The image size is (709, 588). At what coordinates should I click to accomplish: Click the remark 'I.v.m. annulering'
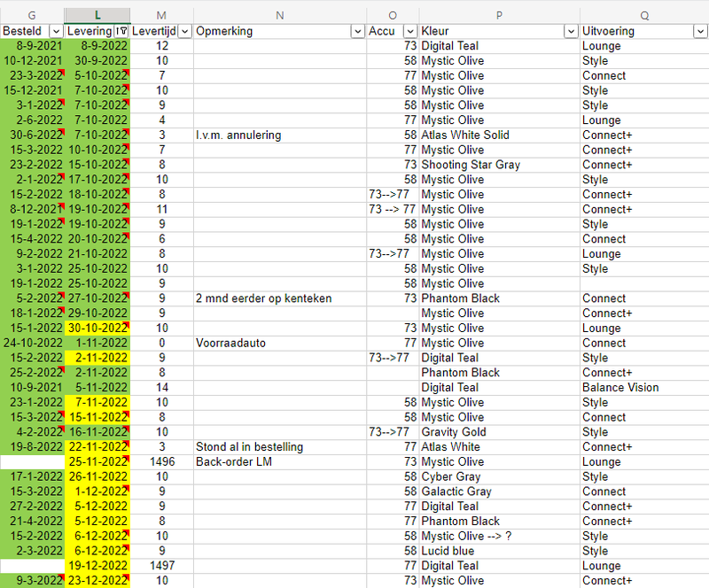point(238,135)
